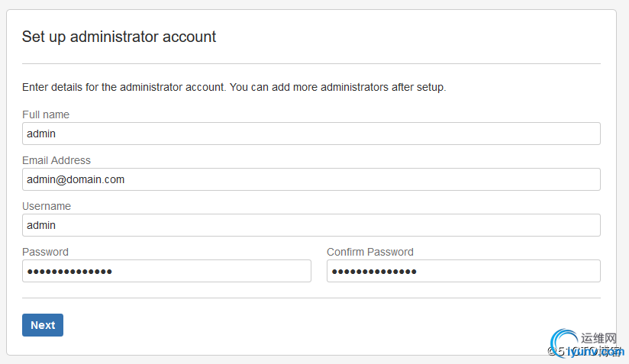The width and height of the screenshot is (629, 364).
Task: Click the divider line below the heading
Action: click(x=311, y=63)
